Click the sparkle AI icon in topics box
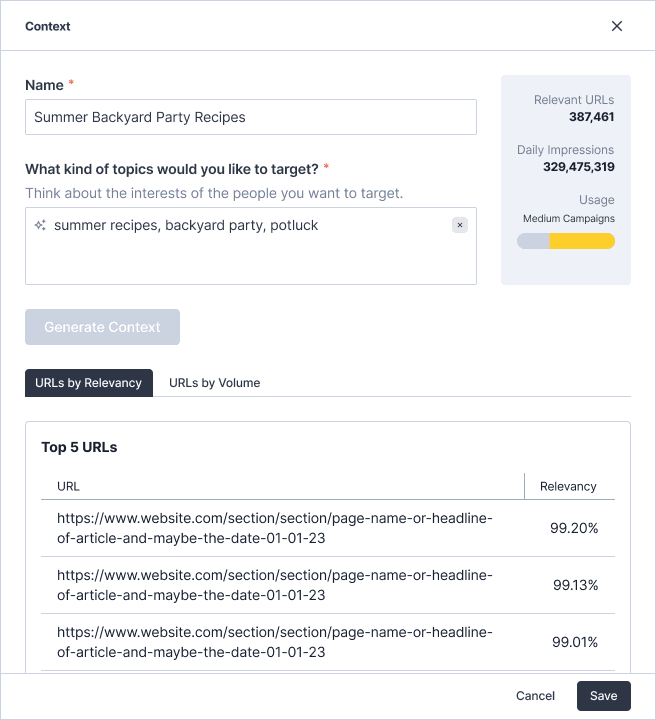The image size is (656, 720). pos(40,225)
